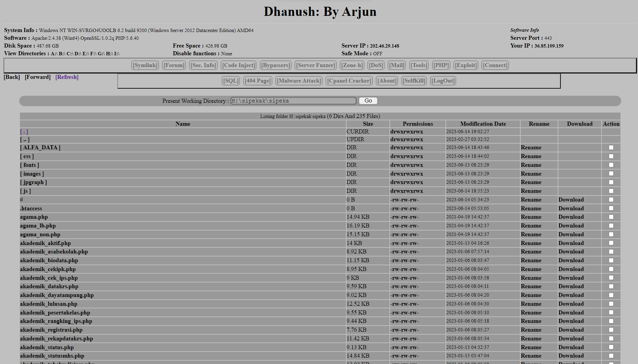The image size is (638, 364).
Task: Open the SQL tool
Action: [x=231, y=81]
